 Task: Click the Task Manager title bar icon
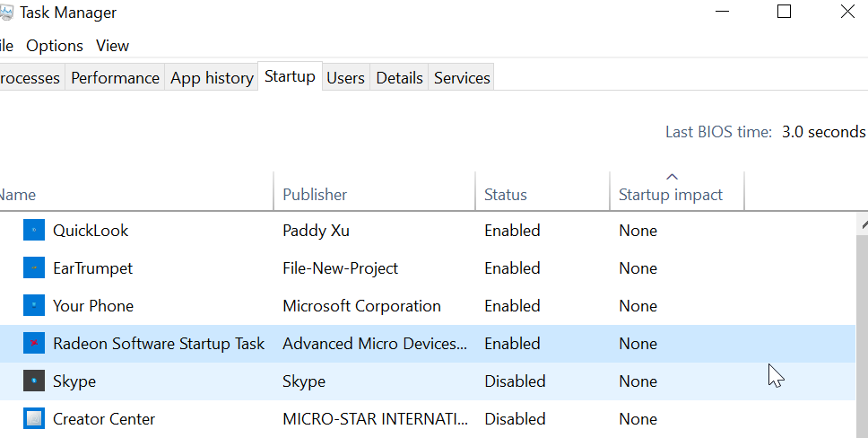[6, 12]
